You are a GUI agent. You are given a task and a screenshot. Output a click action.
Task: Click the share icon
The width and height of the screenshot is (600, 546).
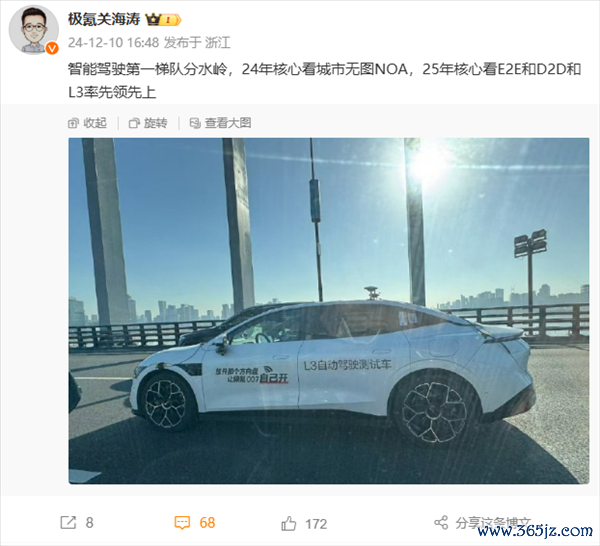point(441,523)
